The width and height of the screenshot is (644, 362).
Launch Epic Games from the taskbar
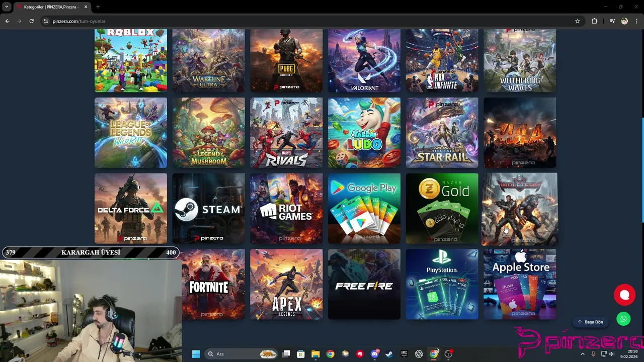point(404,354)
